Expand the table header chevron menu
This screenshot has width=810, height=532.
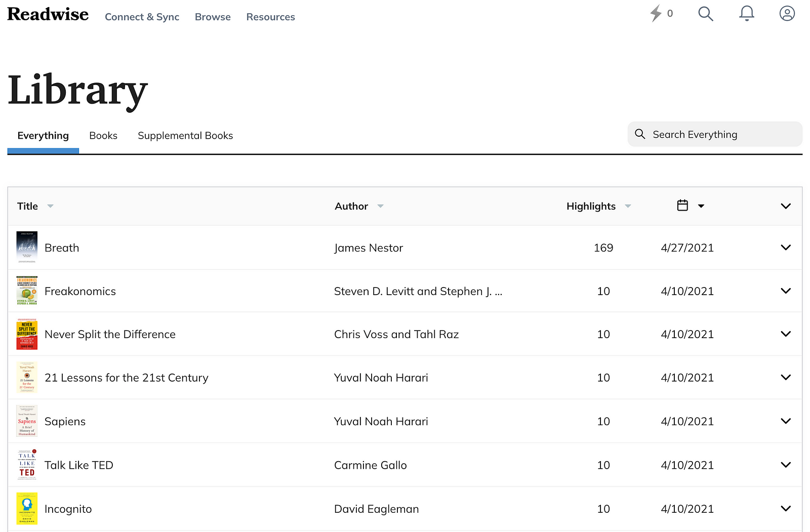coord(785,206)
